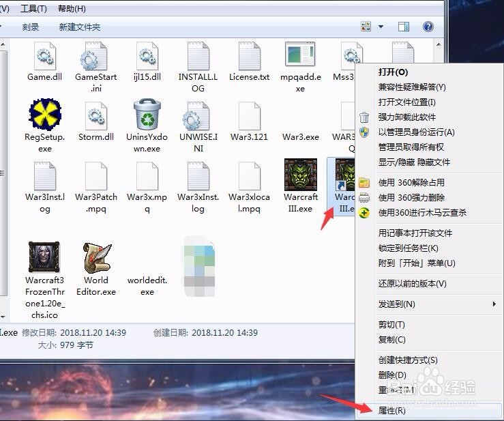The width and height of the screenshot is (504, 421).
Task: Select the Warcraft III.exe orc icon
Action: [301, 175]
